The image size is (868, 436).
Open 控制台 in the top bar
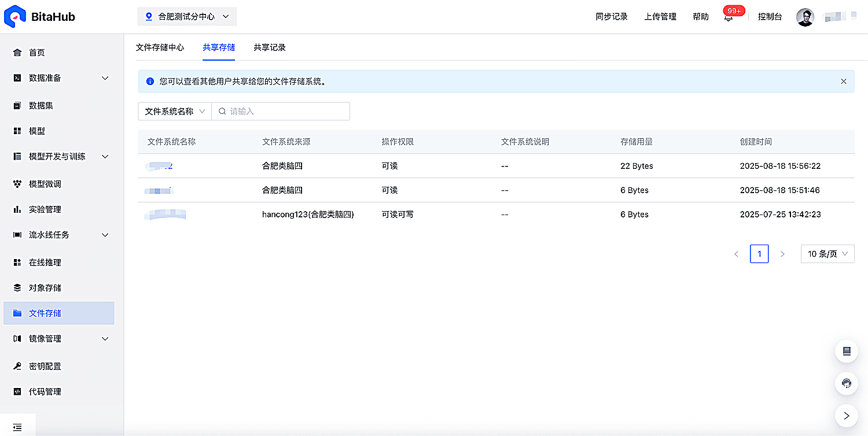point(770,17)
